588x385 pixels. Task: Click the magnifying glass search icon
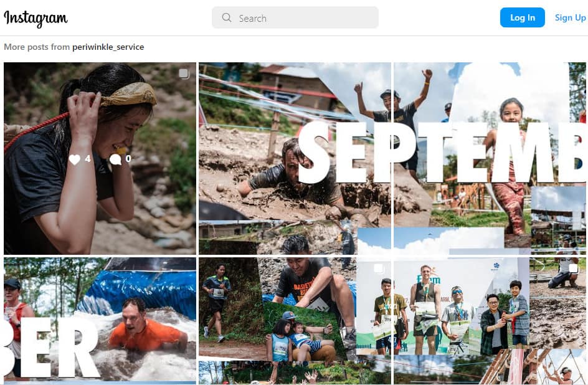[227, 17]
